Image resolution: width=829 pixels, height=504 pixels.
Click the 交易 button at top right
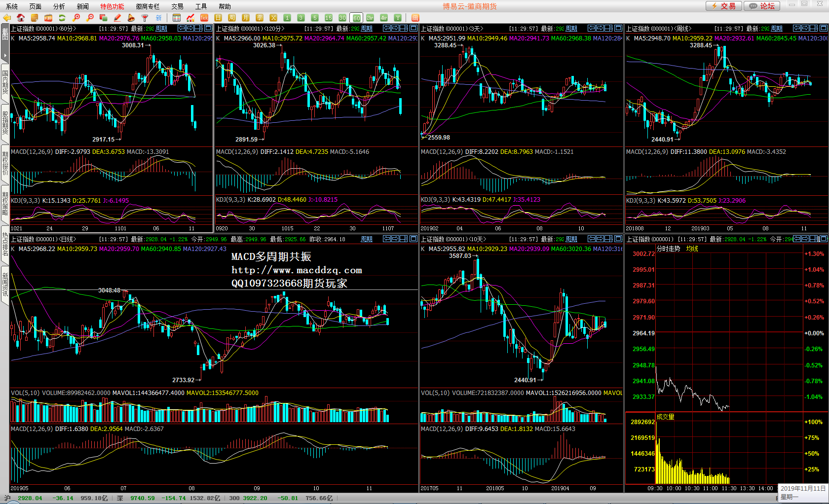724,6
